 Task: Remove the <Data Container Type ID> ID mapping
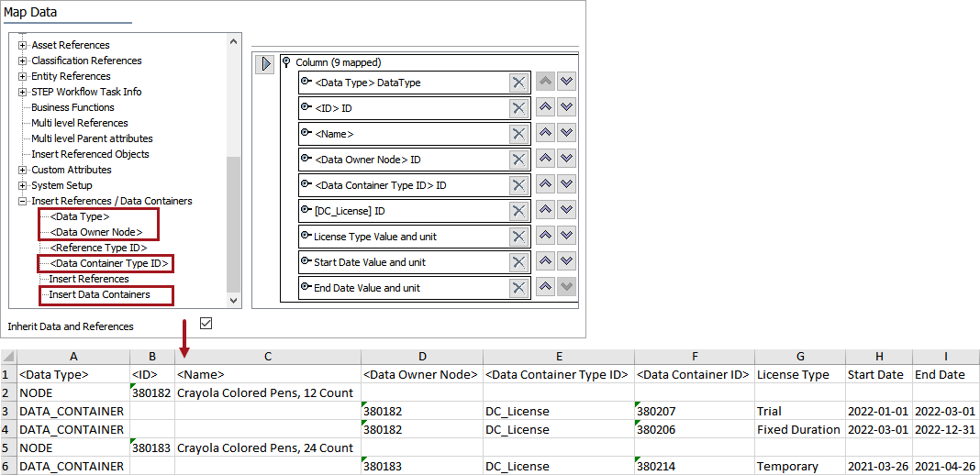(x=518, y=184)
